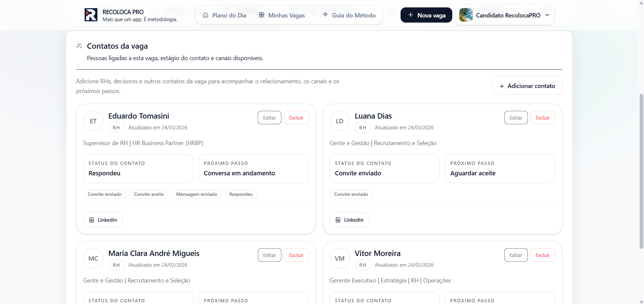
Task: Click the ET initials avatar
Action: [93, 121]
